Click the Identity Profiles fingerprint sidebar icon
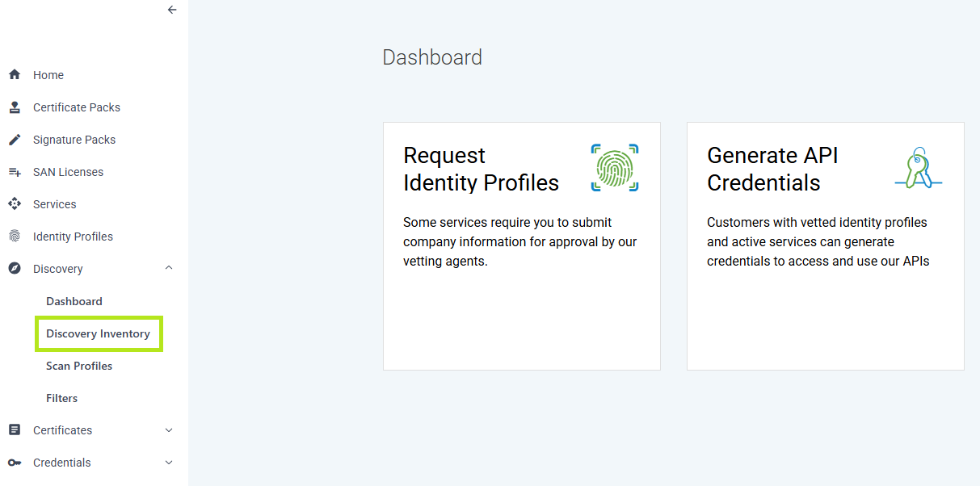Viewport: 980px width, 486px height. pos(14,236)
